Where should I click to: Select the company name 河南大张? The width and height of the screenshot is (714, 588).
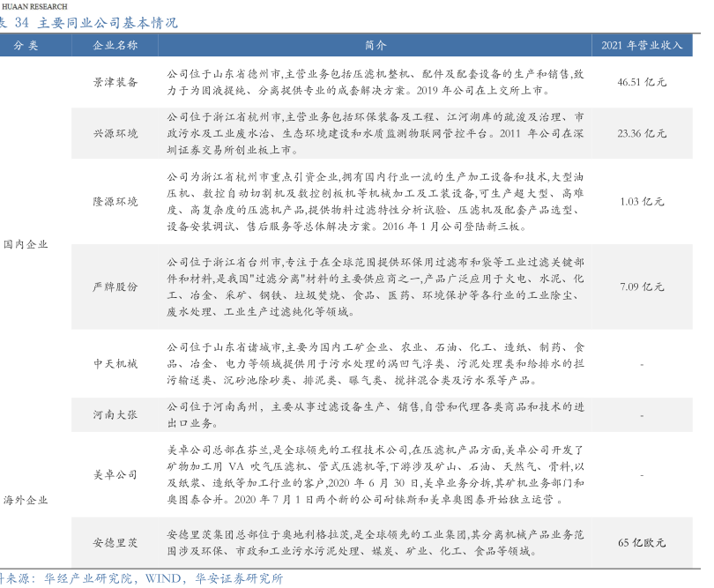115,415
